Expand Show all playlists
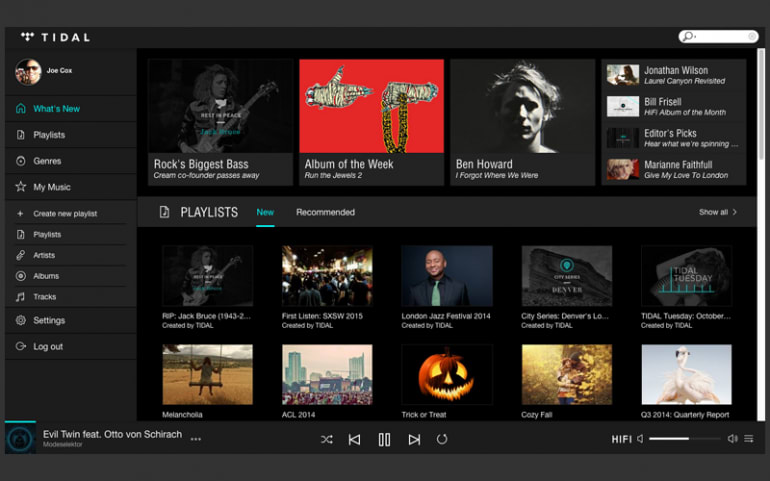 [718, 212]
